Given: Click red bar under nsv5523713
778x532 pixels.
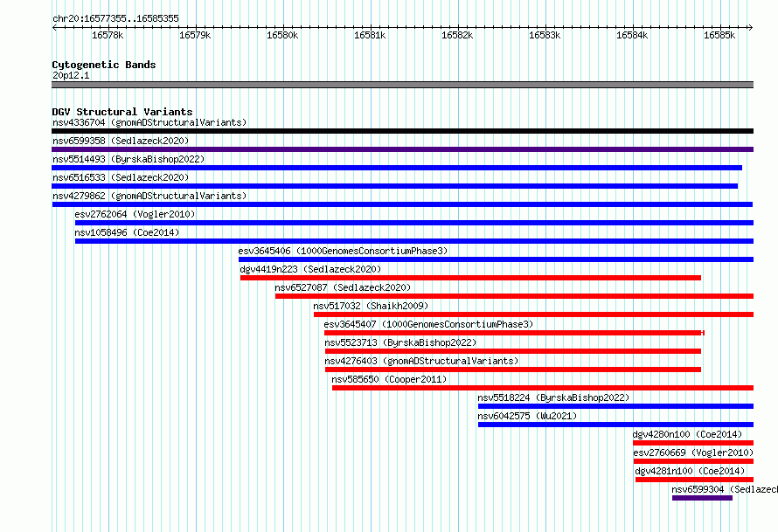Looking at the screenshot, I should (513, 351).
